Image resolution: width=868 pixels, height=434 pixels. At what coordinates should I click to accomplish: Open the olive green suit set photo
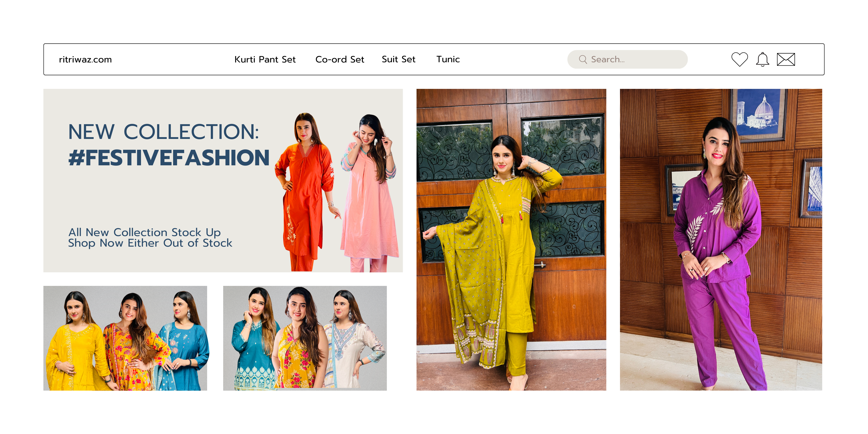pos(511,240)
